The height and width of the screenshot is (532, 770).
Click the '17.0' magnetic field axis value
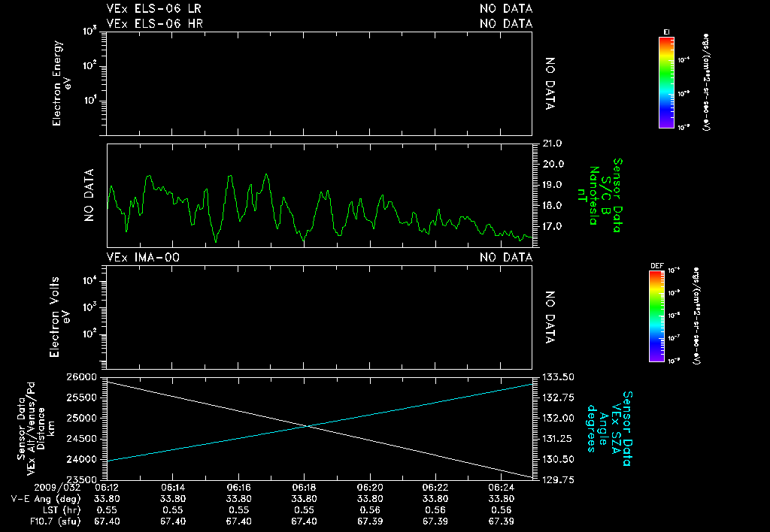tap(553, 226)
